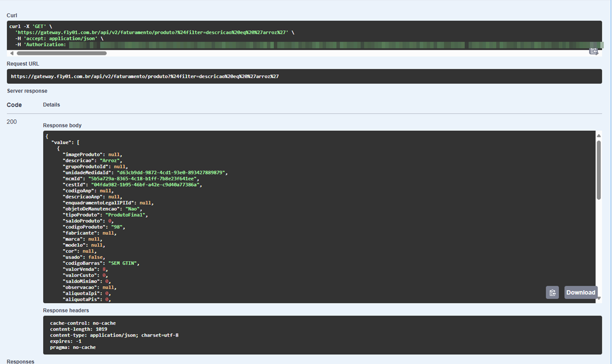Click the "descricao": "Arroz" line
The image size is (612, 364).
(x=93, y=160)
